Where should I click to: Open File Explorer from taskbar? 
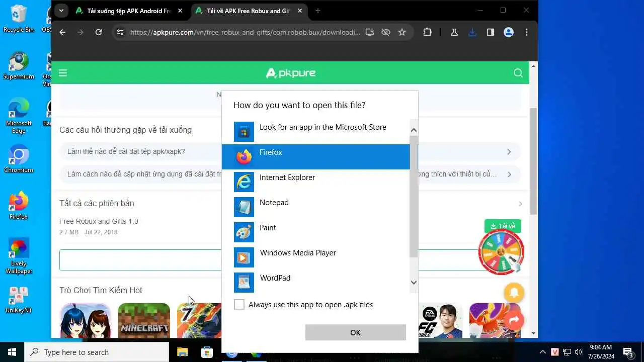(182, 352)
